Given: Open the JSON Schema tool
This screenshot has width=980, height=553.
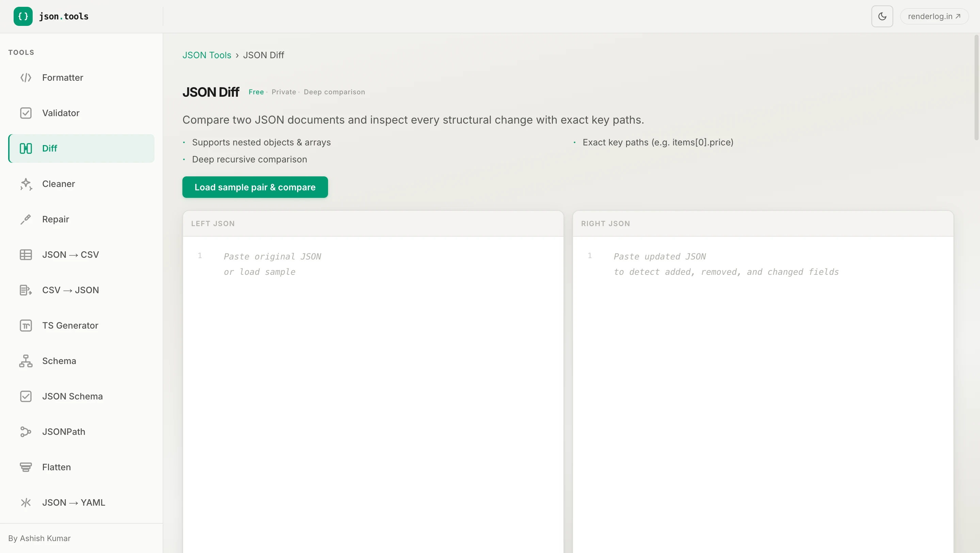Looking at the screenshot, I should (72, 396).
